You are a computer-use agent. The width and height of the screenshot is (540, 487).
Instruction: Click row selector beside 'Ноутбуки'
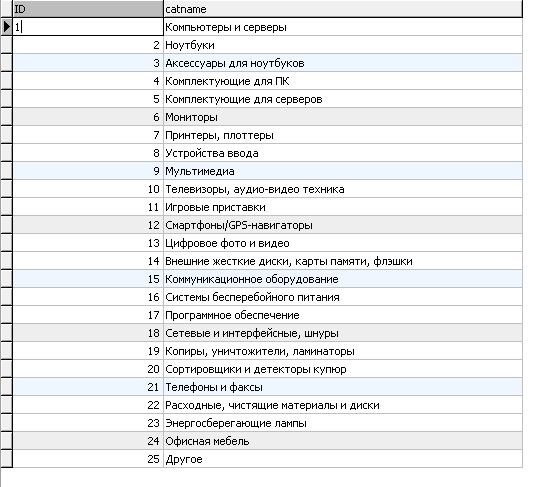6,45
